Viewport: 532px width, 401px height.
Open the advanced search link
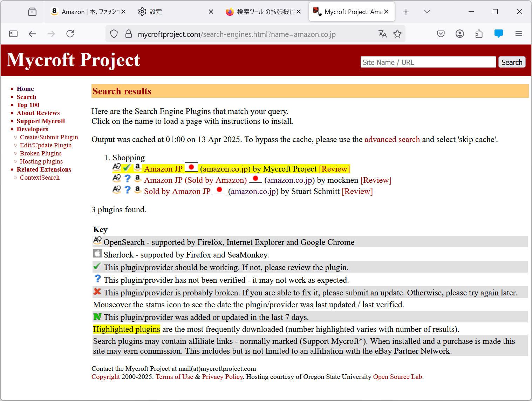(392, 139)
